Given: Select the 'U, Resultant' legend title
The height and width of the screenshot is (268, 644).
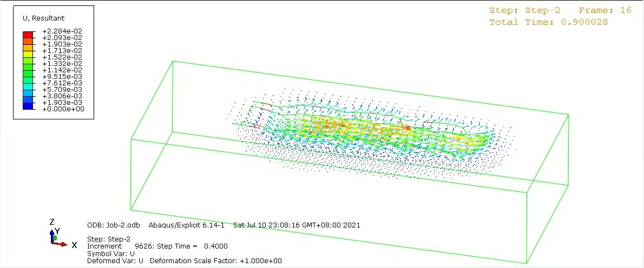Looking at the screenshot, I should point(43,18).
